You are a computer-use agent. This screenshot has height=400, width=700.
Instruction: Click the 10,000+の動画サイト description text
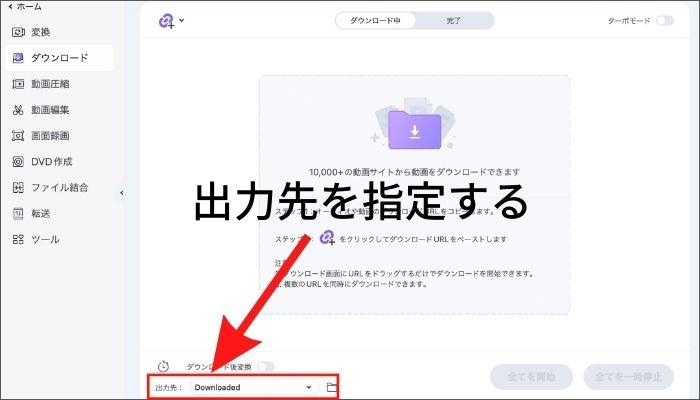click(414, 172)
